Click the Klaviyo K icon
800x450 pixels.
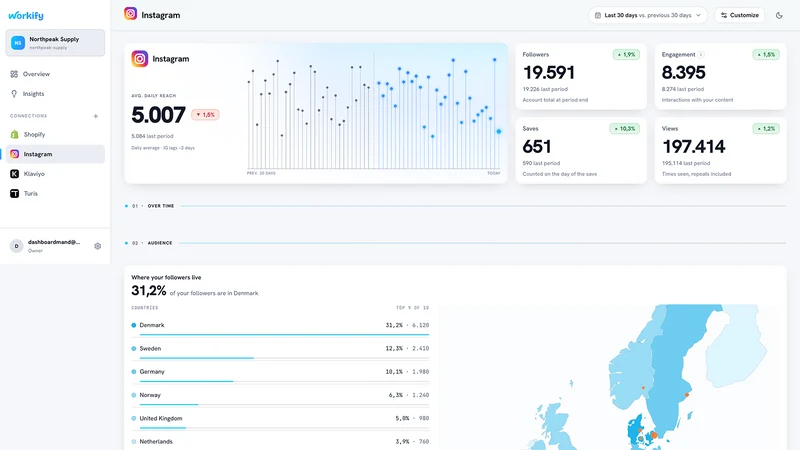coord(14,174)
